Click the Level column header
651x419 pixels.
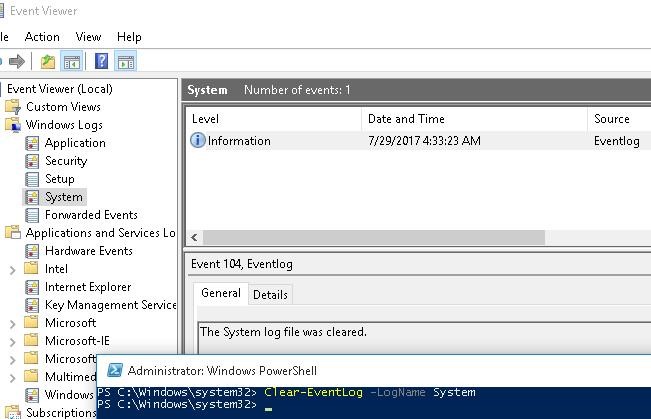click(206, 119)
